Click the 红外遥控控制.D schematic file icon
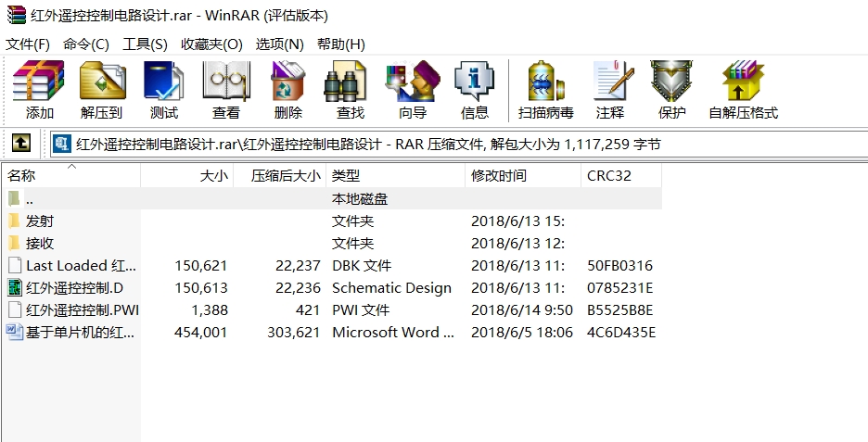This screenshot has height=442, width=868. coord(15,287)
